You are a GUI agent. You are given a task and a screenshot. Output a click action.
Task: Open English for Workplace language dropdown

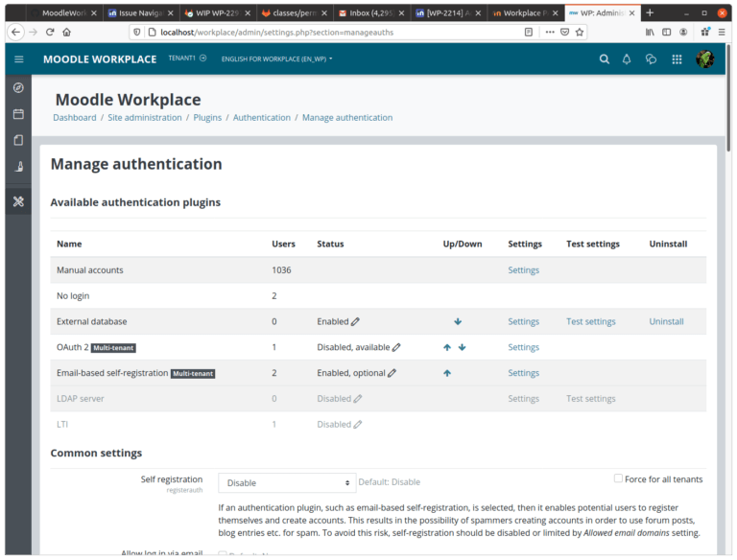[276, 58]
